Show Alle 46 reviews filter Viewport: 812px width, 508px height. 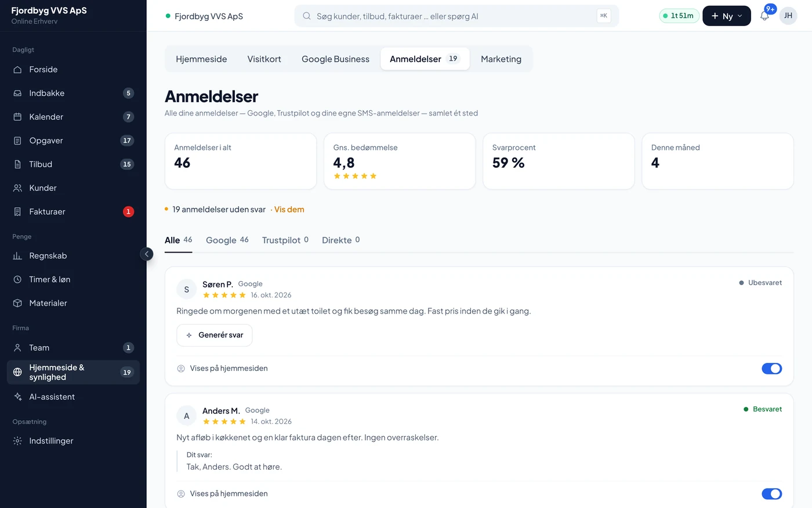[x=179, y=240]
